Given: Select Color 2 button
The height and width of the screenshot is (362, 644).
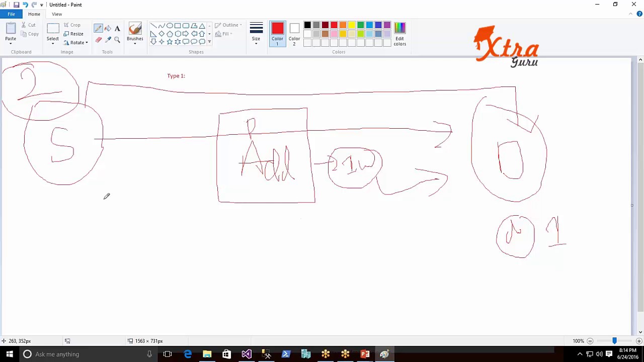Looking at the screenshot, I should tap(294, 34).
